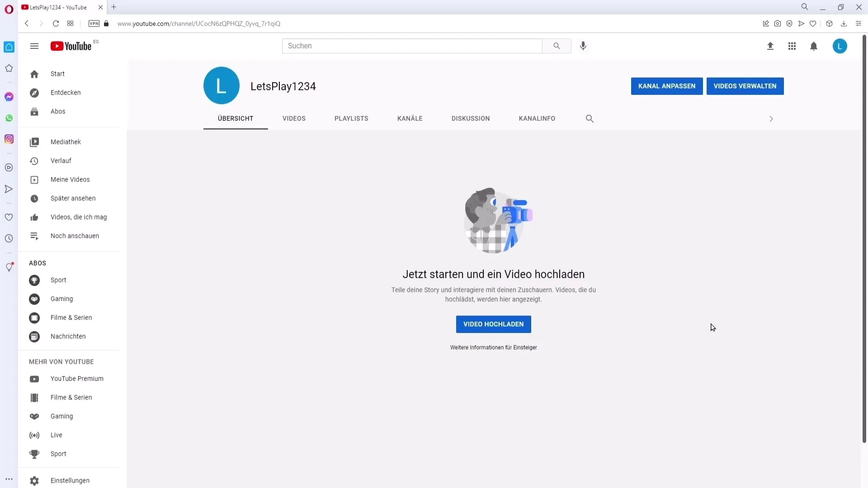Select the KANALINFO tab
The image size is (868, 488).
537,118
